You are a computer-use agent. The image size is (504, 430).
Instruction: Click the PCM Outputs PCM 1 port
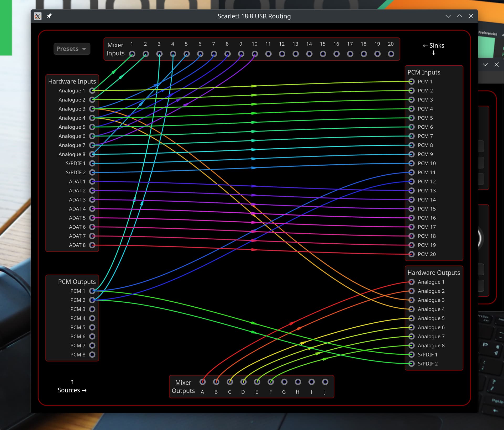tap(92, 291)
